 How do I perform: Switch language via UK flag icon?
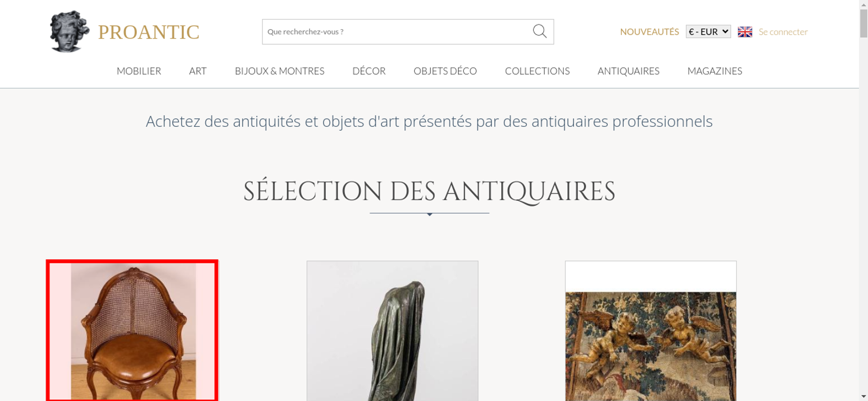(x=745, y=32)
